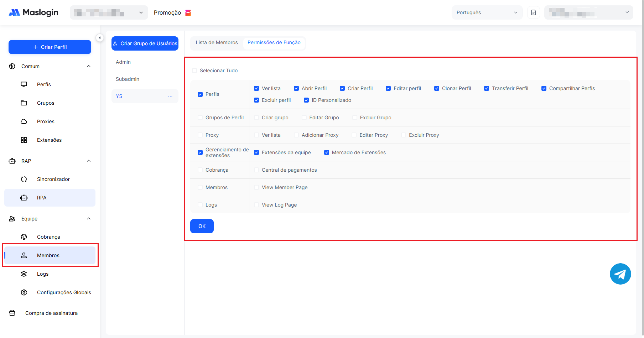Screen dimensions: 644x338
Task: Tick the View Log Page checkbox
Action: click(256, 205)
